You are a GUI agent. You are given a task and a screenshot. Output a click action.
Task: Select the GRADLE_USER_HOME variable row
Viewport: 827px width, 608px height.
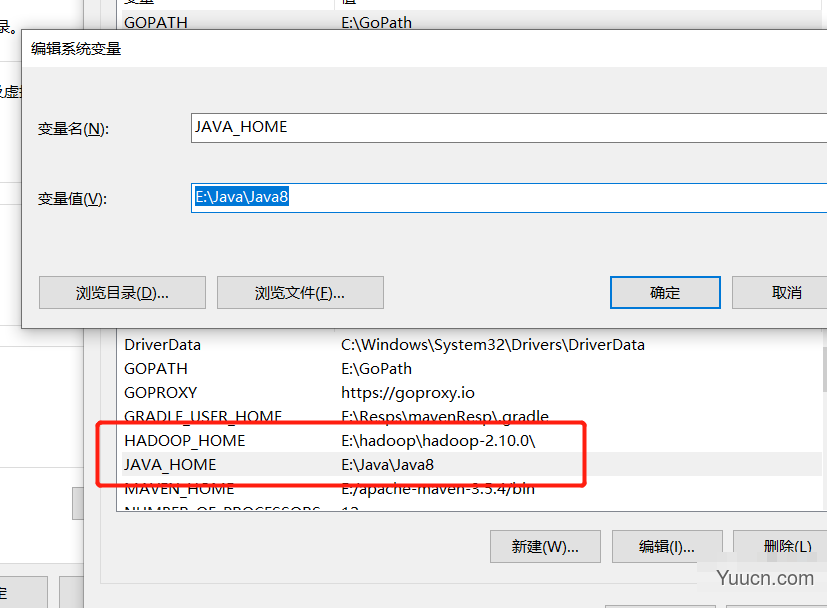(x=472, y=417)
